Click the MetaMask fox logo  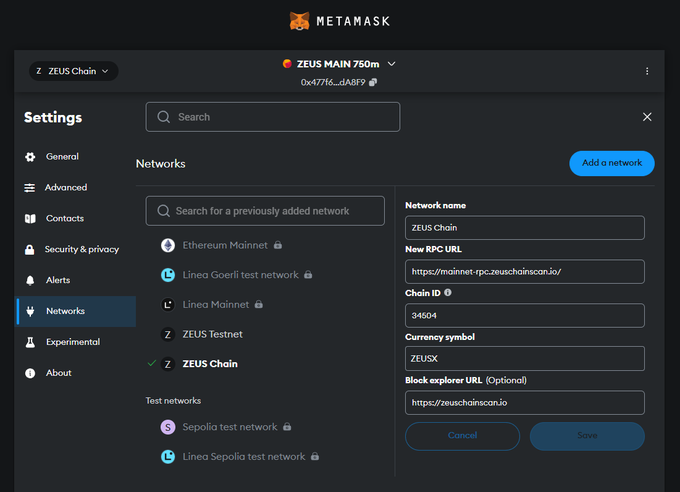click(299, 21)
